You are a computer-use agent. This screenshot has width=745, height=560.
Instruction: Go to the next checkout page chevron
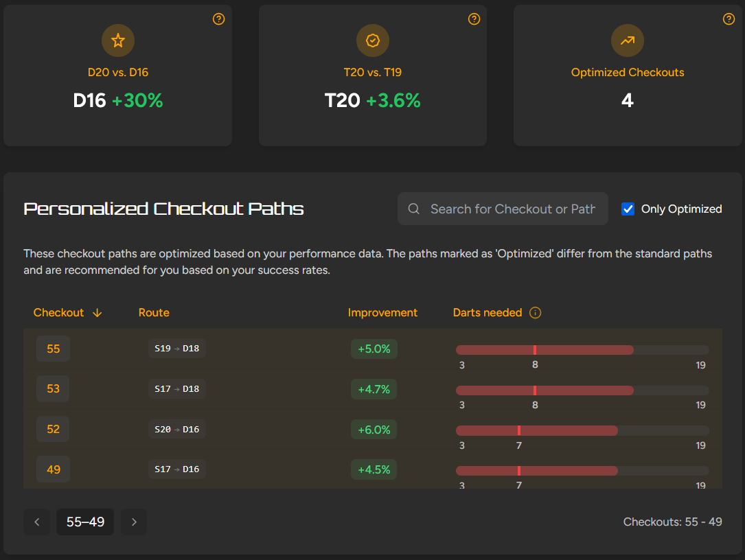tap(134, 522)
